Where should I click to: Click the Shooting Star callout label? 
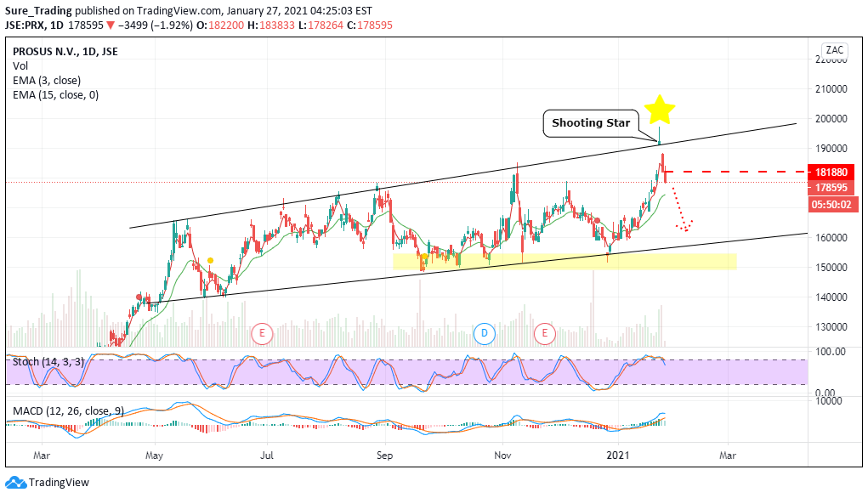(x=591, y=123)
